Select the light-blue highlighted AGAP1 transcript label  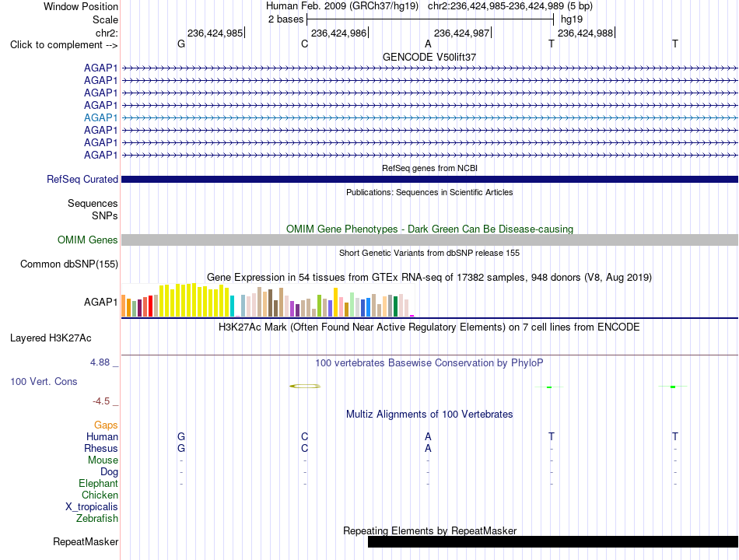click(100, 118)
